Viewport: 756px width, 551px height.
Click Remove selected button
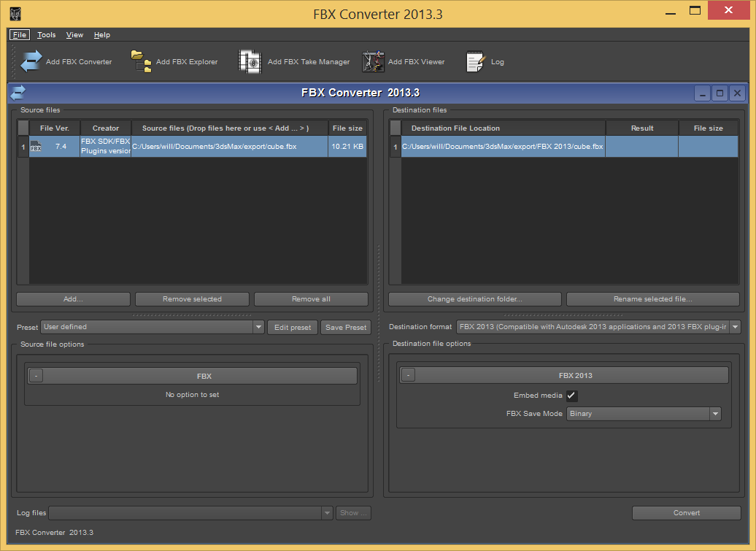193,299
